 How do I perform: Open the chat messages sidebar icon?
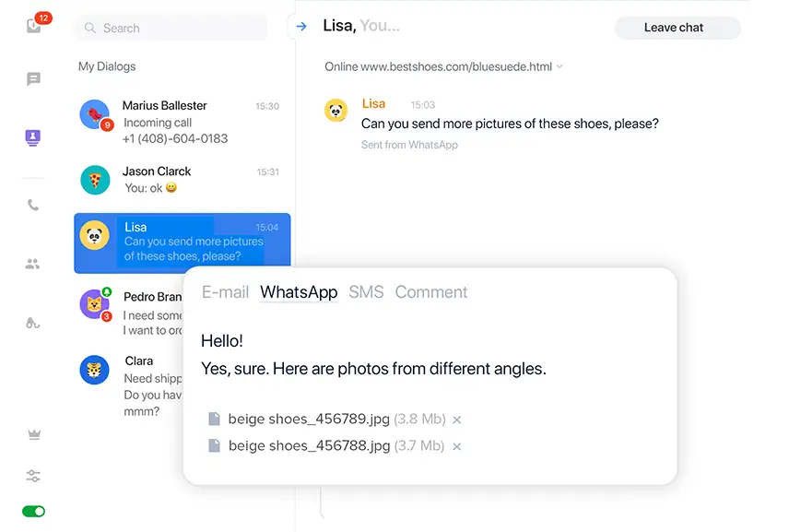tap(34, 79)
